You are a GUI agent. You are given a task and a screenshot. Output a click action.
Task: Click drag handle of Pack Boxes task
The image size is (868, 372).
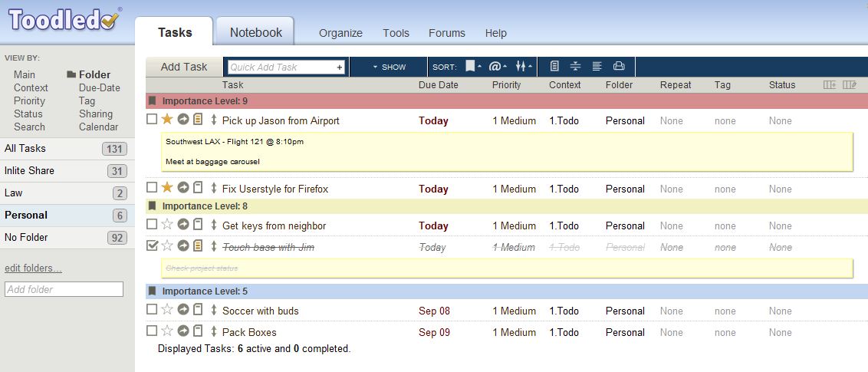point(214,331)
